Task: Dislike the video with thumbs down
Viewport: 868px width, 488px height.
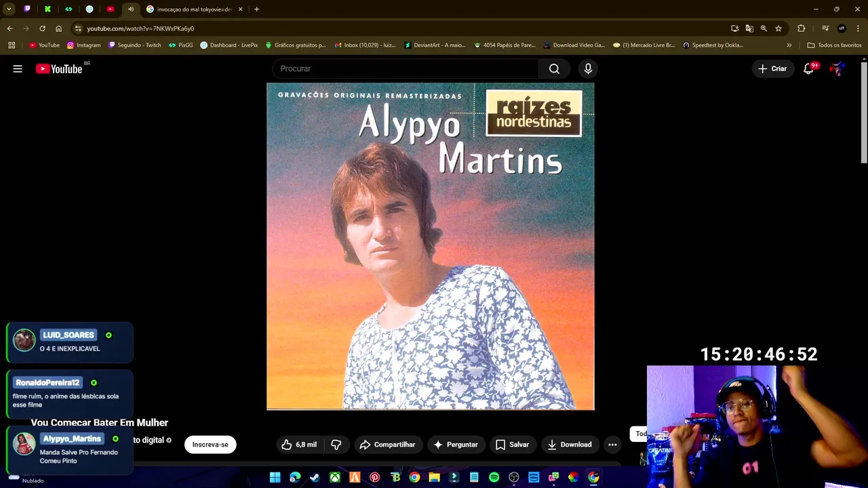Action: (x=336, y=445)
